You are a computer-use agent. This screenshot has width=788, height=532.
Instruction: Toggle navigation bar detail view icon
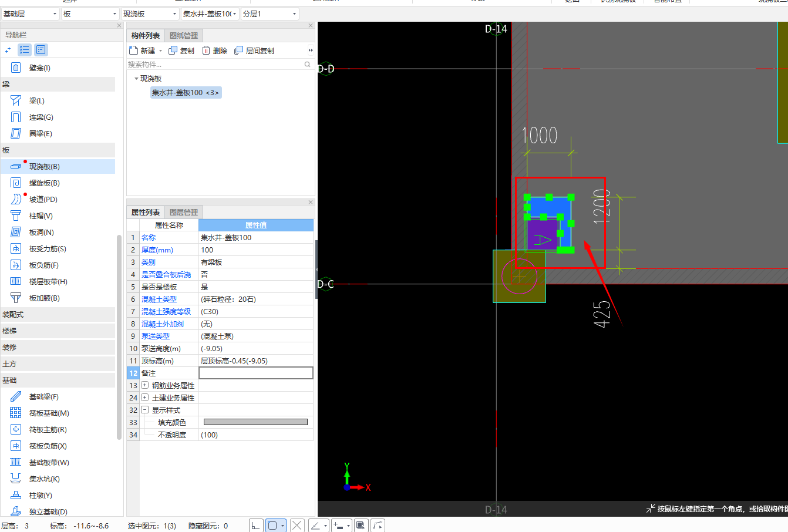click(41, 50)
